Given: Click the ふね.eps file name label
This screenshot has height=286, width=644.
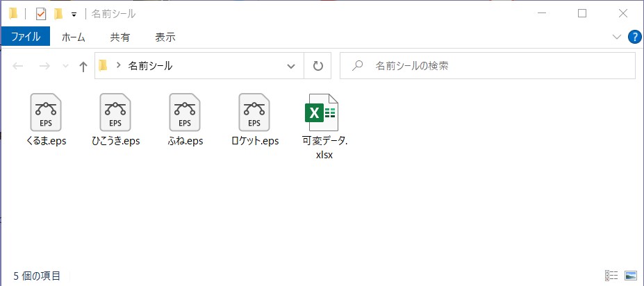Looking at the screenshot, I should click(185, 141).
